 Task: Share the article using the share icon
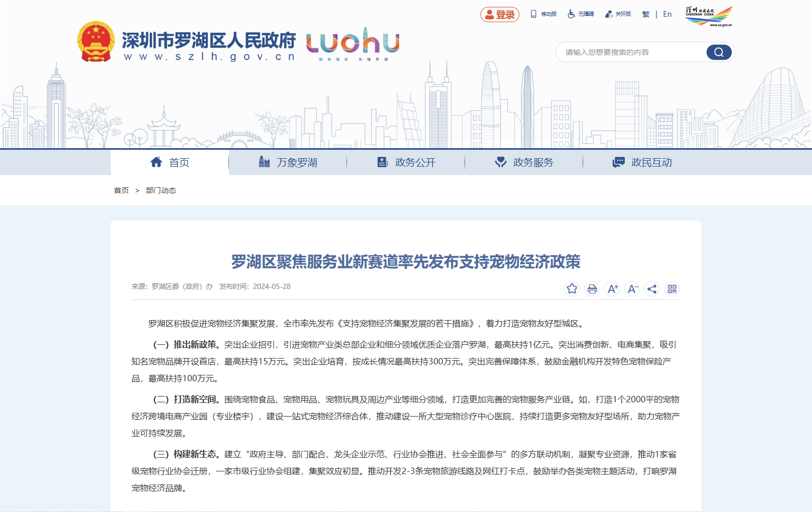coord(652,288)
